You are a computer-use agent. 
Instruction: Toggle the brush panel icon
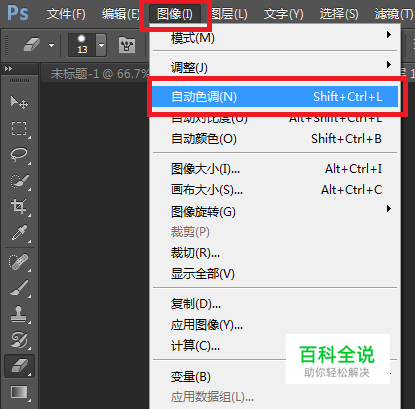coord(127,45)
